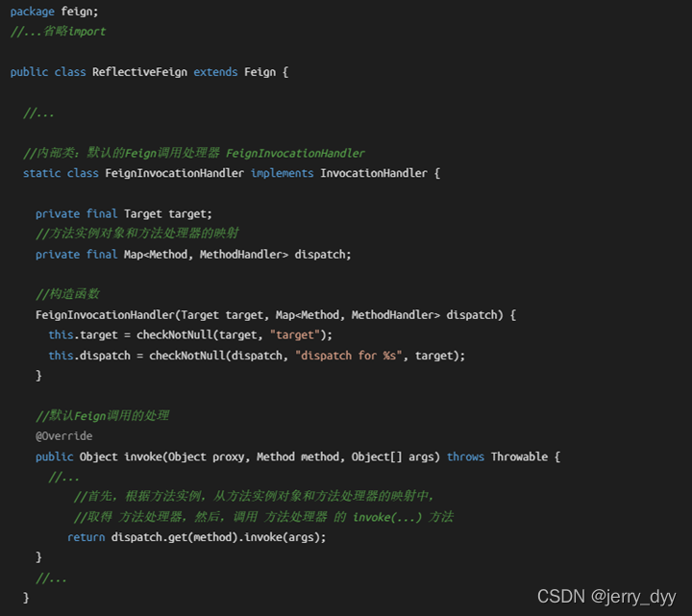Click 'static class FeignInvocationHandler' declaration name
Screen dimensions: 692x616
(x=174, y=173)
